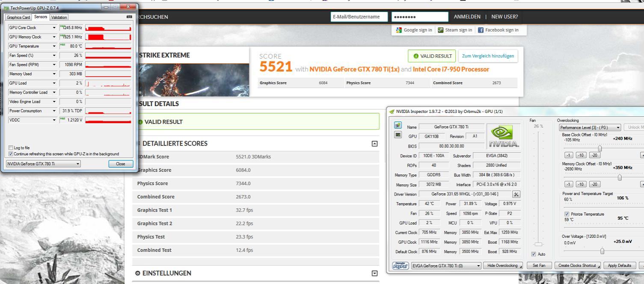Image resolution: width=644 pixels, height=284 pixels.
Task: Toggle the fan Auto checkbox
Action: click(x=534, y=254)
